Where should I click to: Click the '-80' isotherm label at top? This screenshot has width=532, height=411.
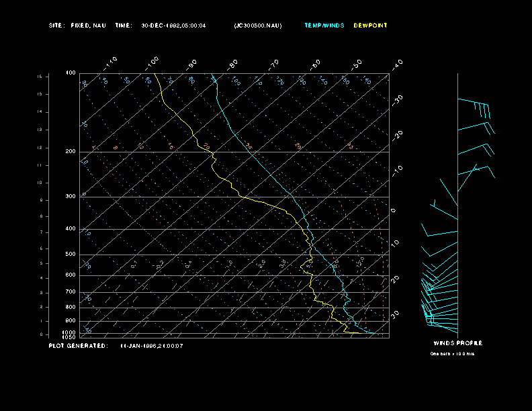232,64
